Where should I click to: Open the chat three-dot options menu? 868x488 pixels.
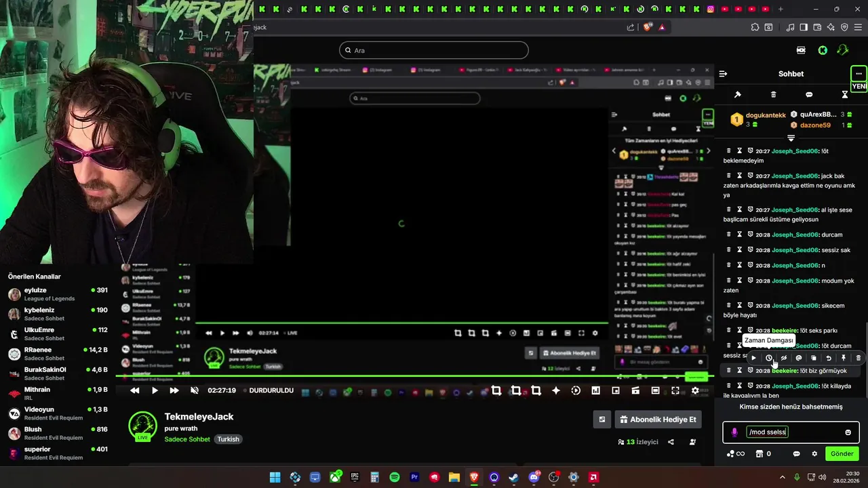(x=859, y=73)
